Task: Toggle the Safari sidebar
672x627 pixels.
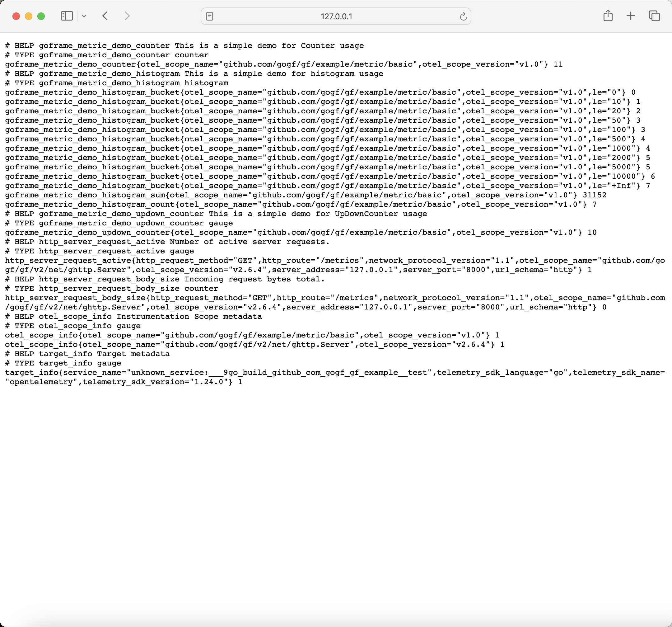Action: coord(67,16)
